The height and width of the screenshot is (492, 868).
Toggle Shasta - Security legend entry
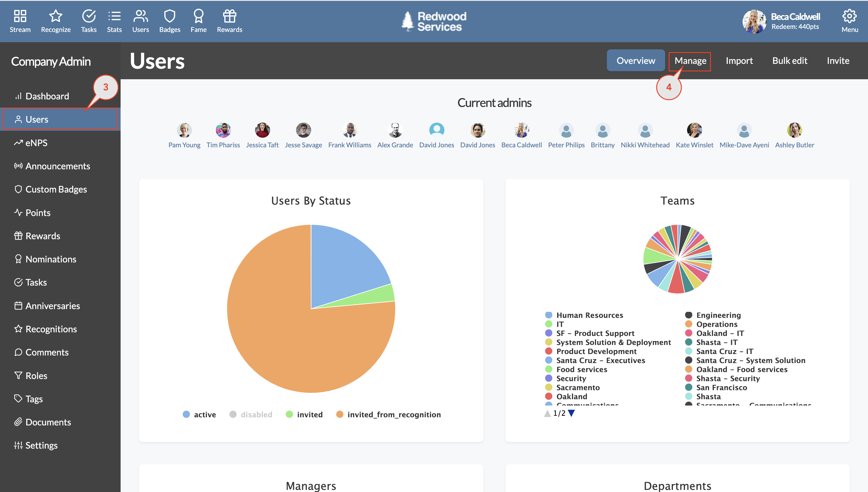(x=723, y=378)
